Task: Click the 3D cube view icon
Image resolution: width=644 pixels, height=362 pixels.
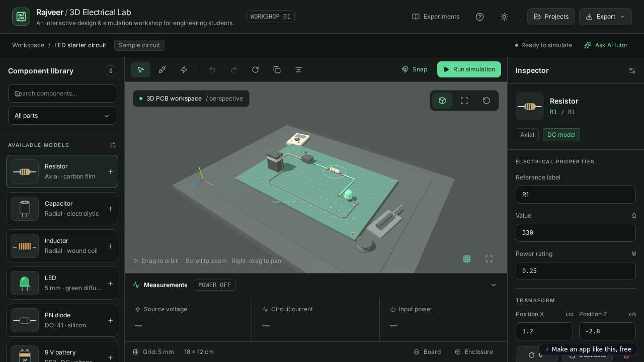Action: [442, 101]
